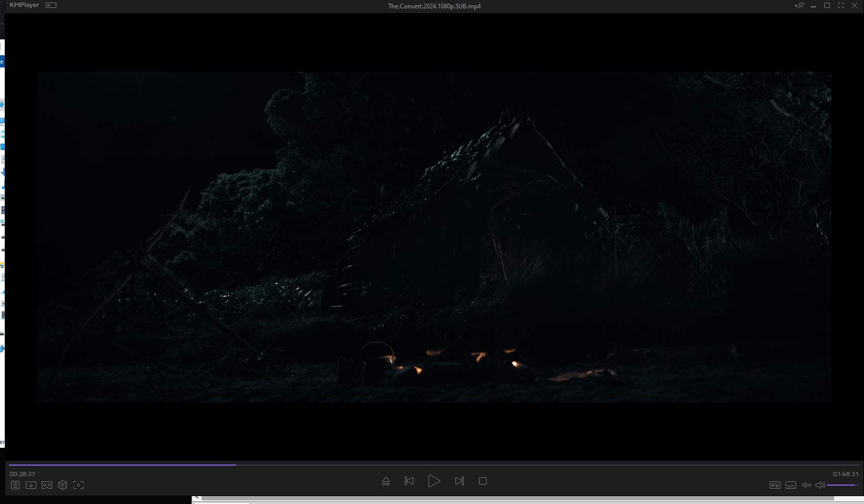This screenshot has width=864, height=504.
Task: Adjust the volume slider
Action: 842,485
